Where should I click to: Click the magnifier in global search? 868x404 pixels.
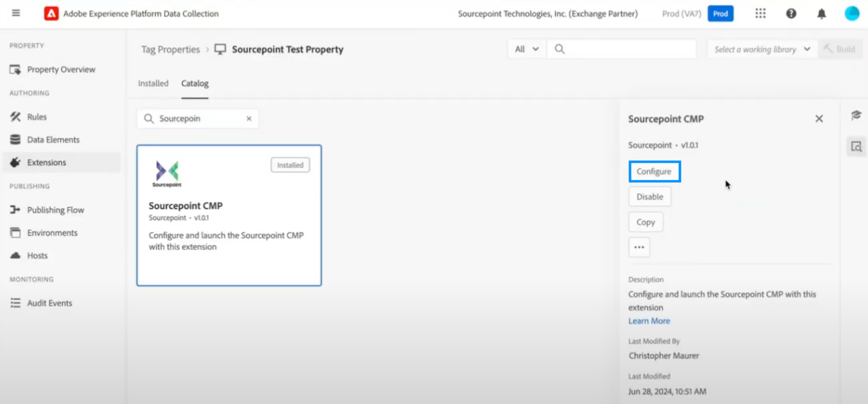click(560, 49)
